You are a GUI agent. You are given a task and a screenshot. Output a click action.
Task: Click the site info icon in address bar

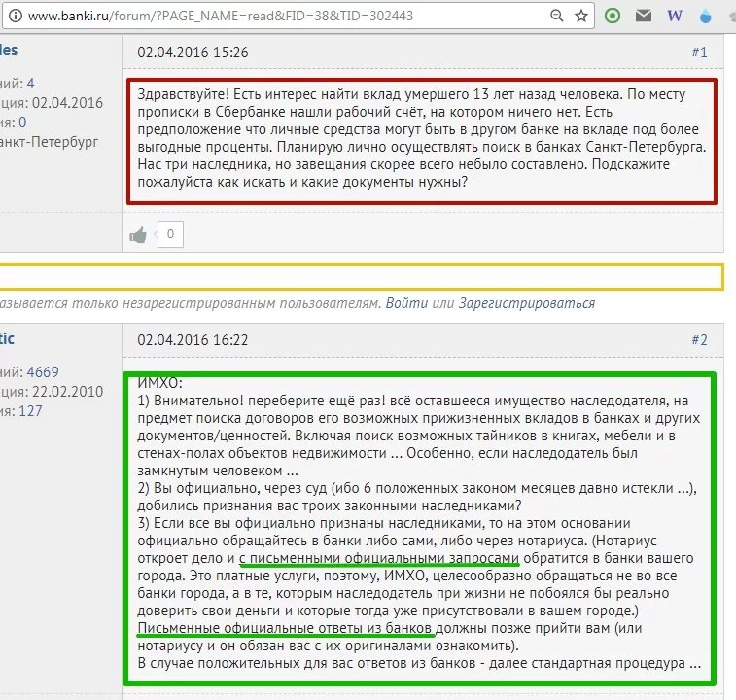16,16
